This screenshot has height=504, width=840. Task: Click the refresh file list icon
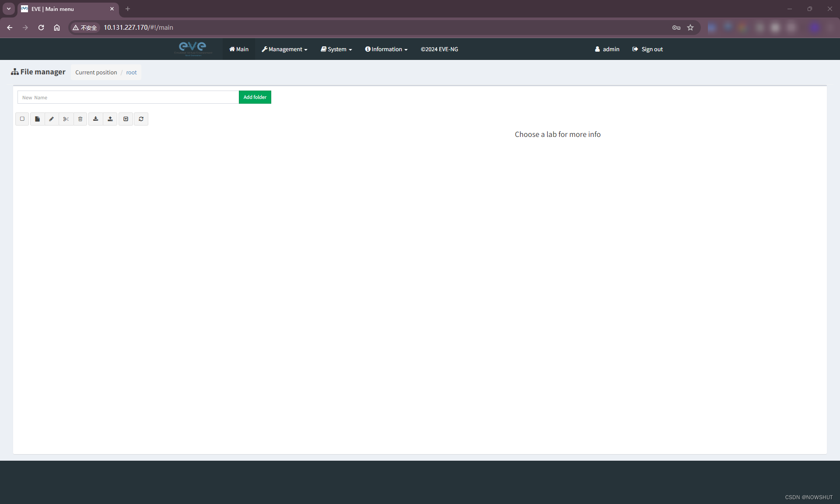click(141, 119)
